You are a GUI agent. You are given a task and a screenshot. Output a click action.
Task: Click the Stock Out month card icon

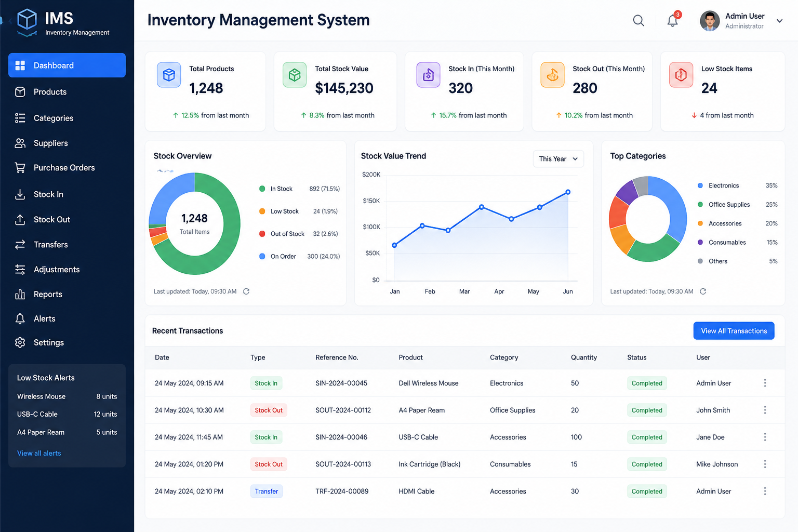[552, 75]
